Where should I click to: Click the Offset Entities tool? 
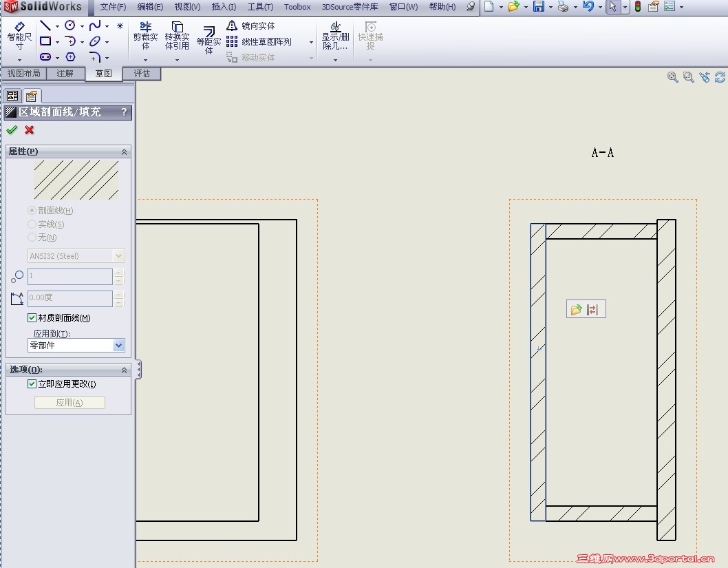[x=208, y=41]
